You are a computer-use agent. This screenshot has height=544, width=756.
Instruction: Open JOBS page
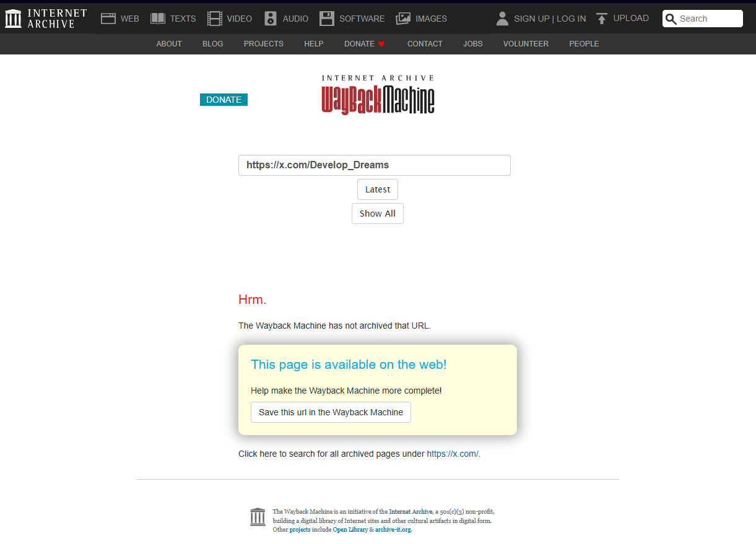[473, 44]
